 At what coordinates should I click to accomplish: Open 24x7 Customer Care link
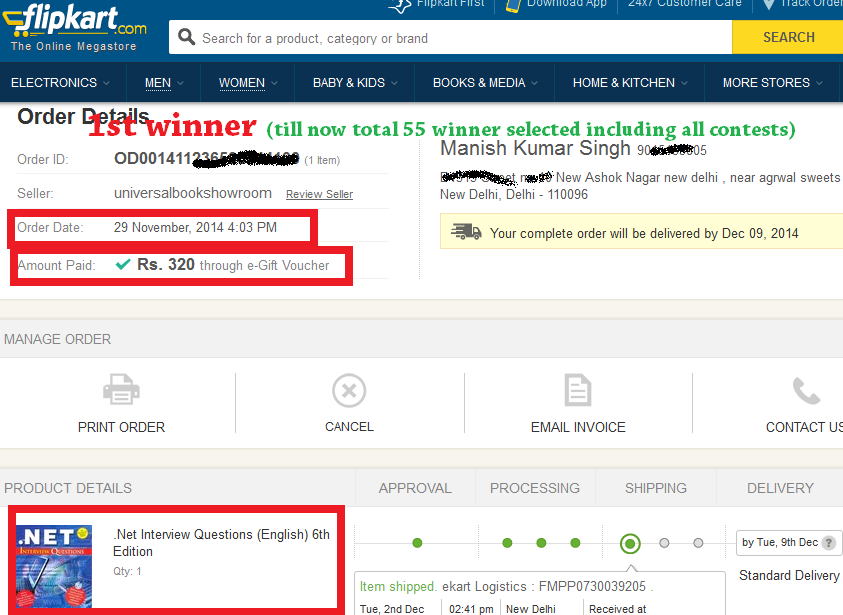click(684, 3)
